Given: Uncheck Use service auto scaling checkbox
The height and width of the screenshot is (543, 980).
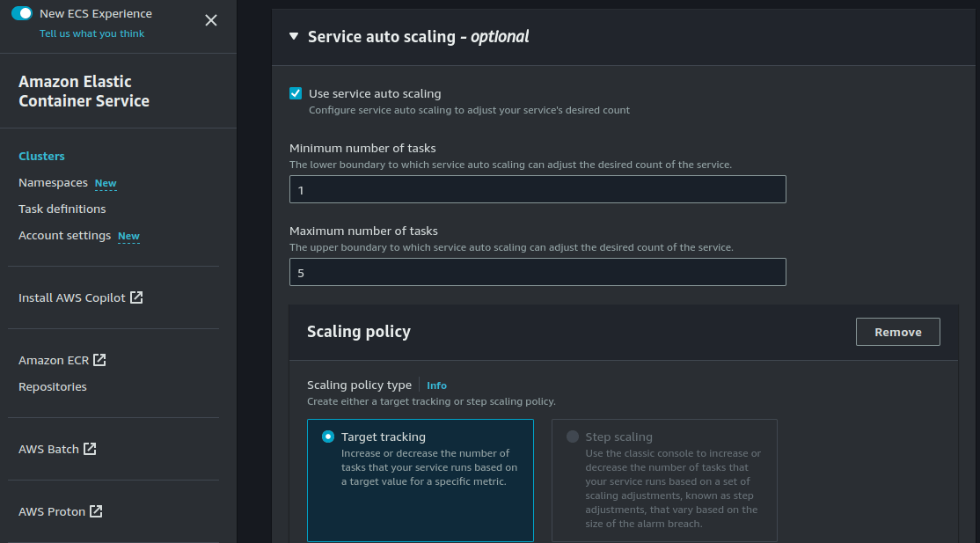Looking at the screenshot, I should [296, 93].
